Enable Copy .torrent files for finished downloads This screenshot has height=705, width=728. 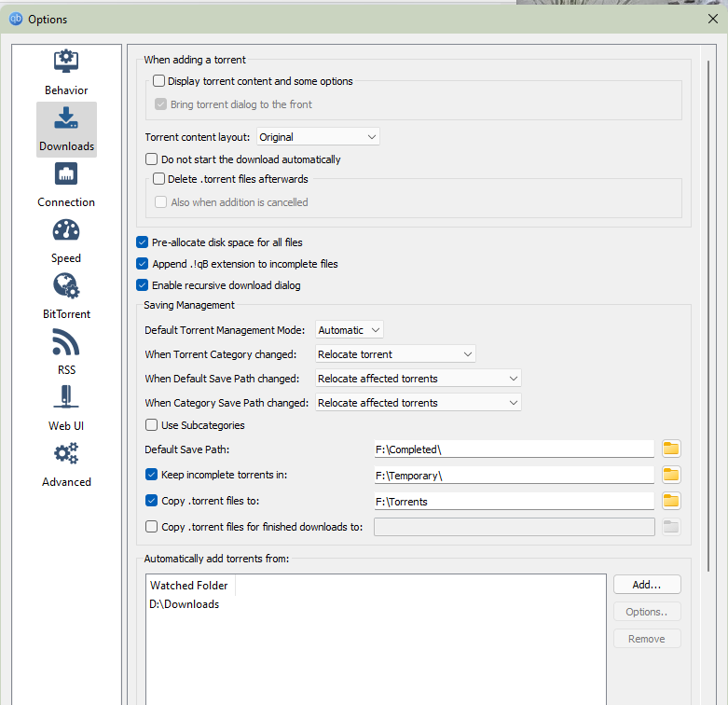(x=151, y=526)
